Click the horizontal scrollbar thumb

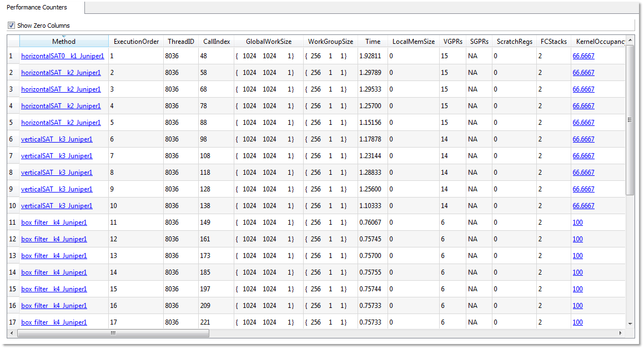pyautogui.click(x=113, y=333)
